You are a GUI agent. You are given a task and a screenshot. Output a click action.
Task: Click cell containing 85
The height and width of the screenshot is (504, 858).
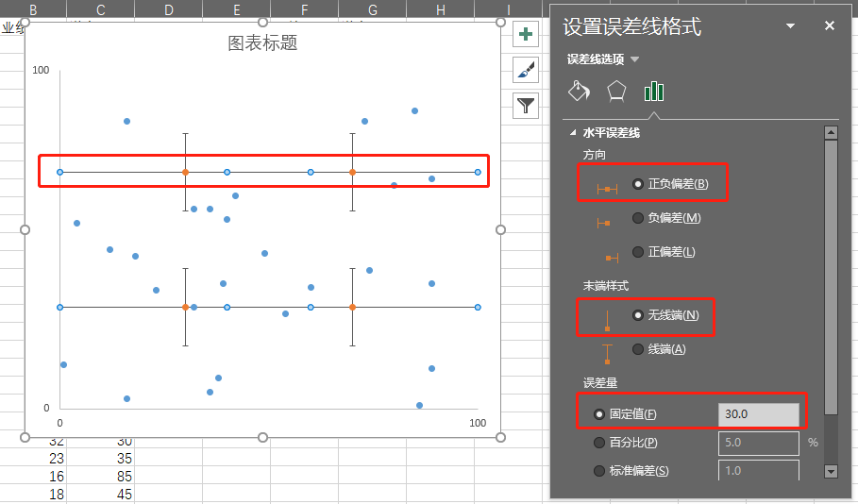click(x=101, y=476)
